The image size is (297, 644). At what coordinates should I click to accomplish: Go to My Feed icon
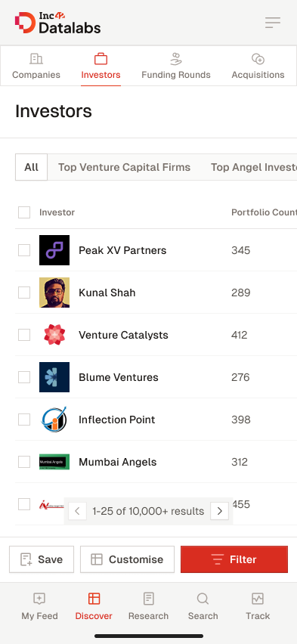pos(39,599)
